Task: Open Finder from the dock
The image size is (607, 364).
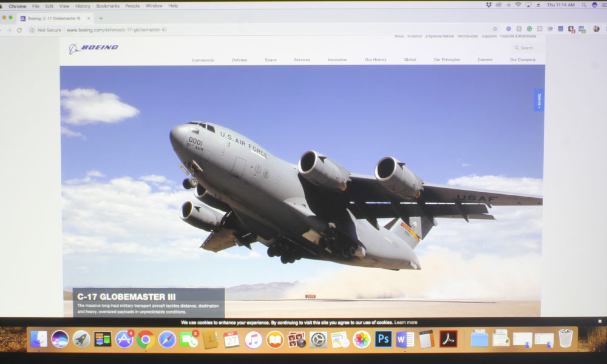Action: pyautogui.click(x=39, y=339)
